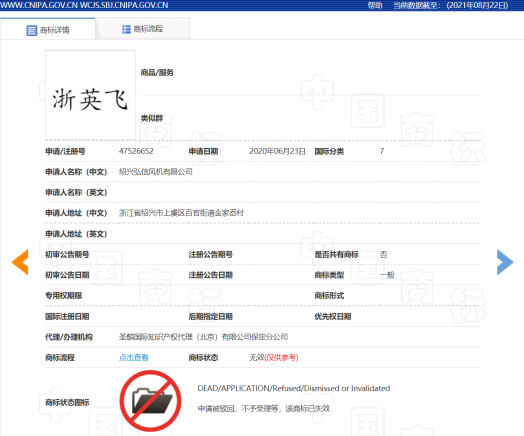Click the 商标详情 tab document icon
This screenshot has width=524, height=436.
coord(31,30)
